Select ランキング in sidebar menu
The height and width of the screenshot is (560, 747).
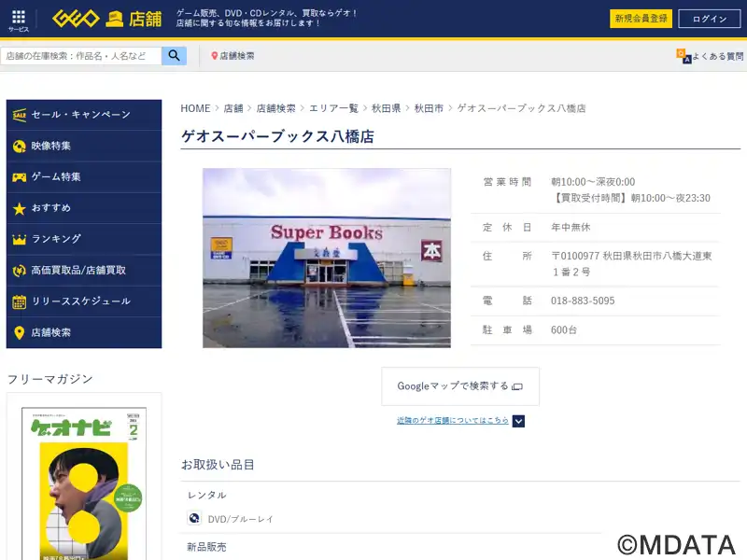[x=84, y=239]
